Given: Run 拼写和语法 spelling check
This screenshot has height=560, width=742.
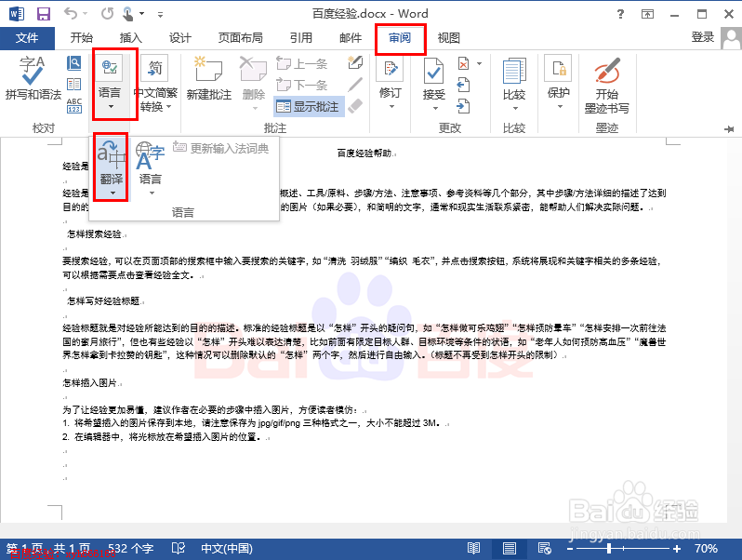Looking at the screenshot, I should (33, 78).
